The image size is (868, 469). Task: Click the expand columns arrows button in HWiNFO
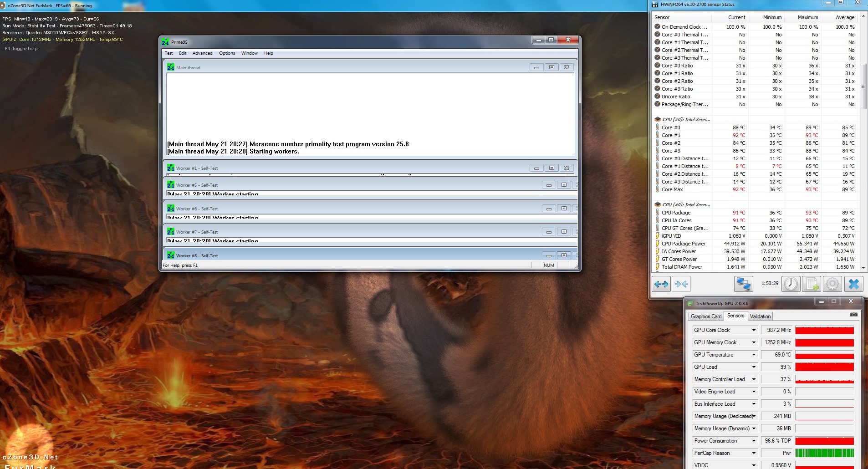point(661,284)
